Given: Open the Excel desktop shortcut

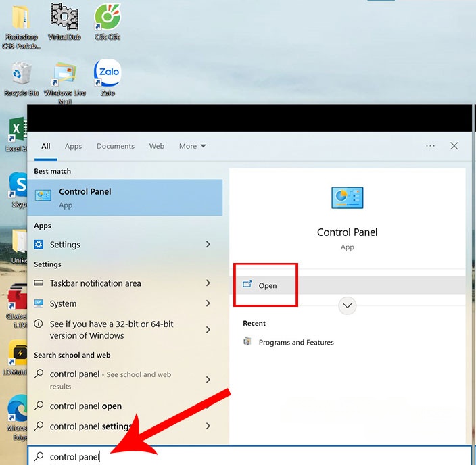Looking at the screenshot, I should coord(17,134).
